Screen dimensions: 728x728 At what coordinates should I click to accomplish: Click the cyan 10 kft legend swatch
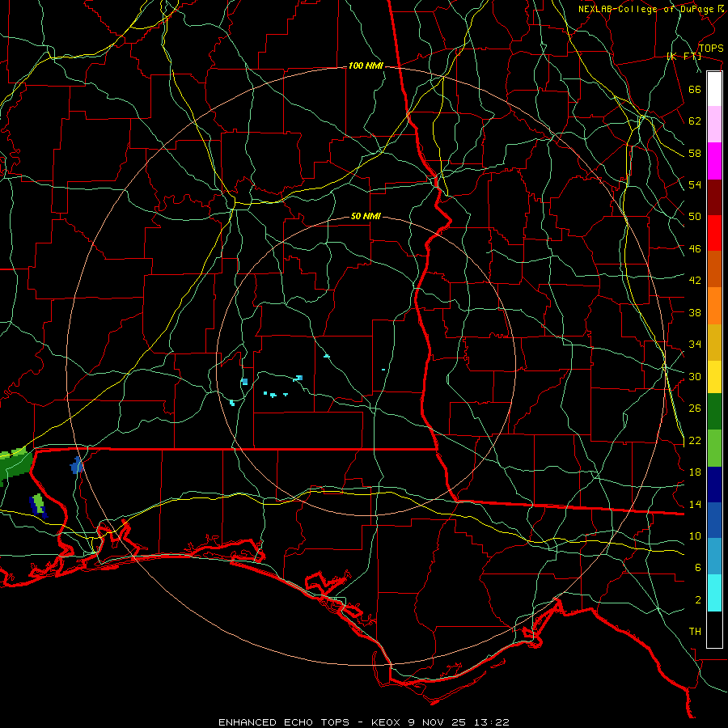714,592
